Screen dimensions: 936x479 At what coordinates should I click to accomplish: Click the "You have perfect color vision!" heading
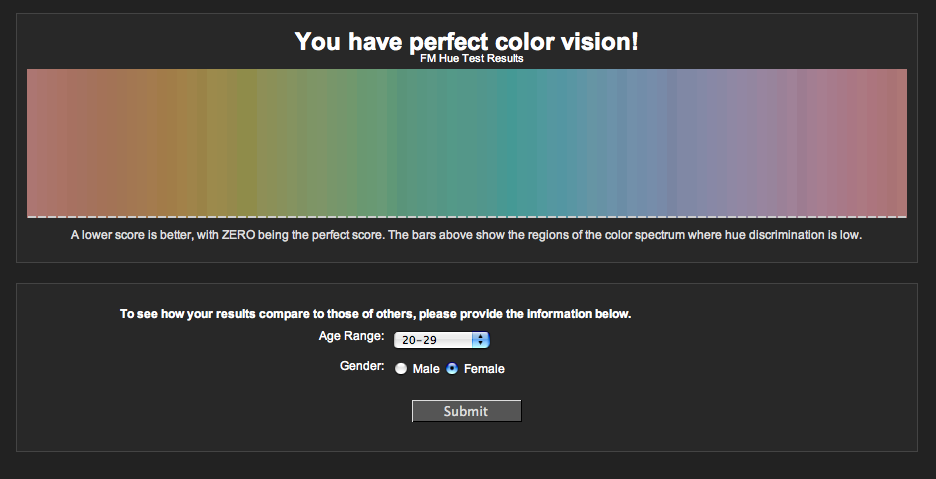(466, 41)
